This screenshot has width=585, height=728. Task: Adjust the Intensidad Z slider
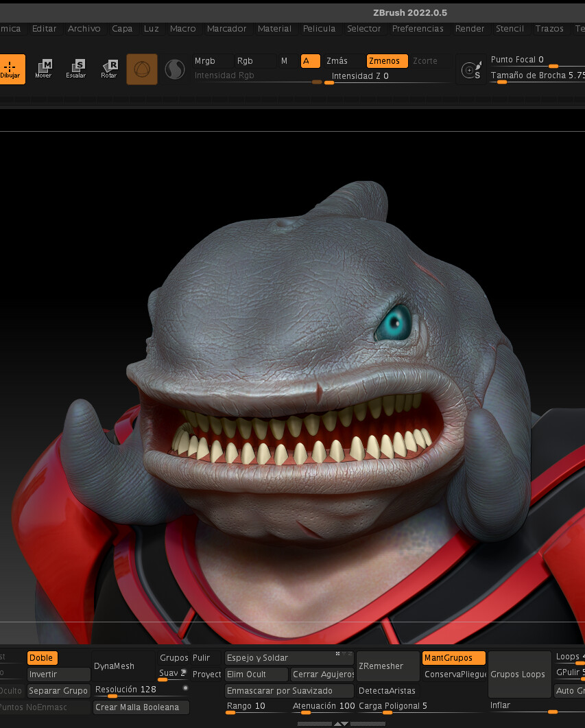(387, 77)
